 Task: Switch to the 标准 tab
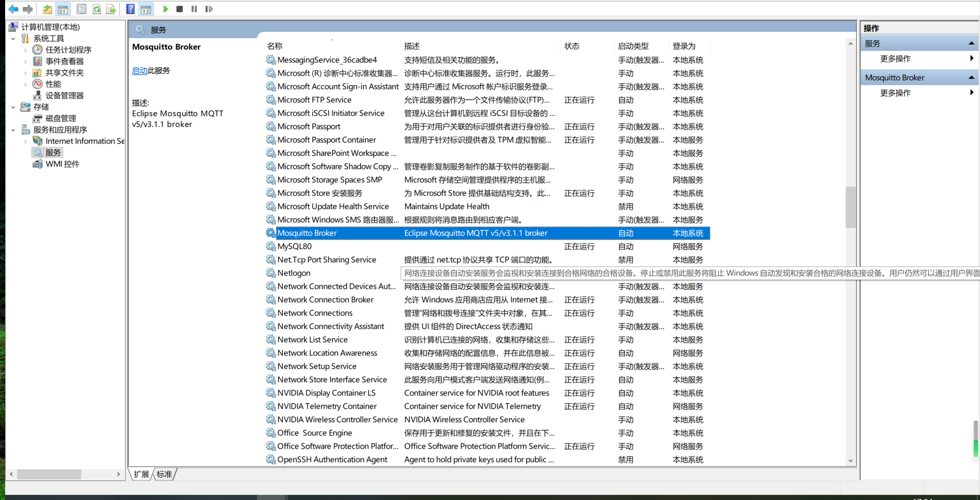[x=165, y=474]
